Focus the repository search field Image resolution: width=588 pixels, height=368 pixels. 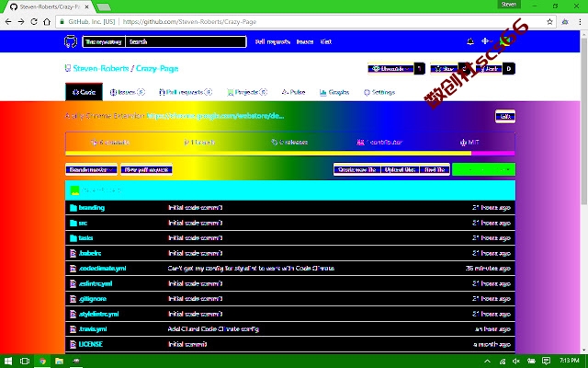pos(186,41)
